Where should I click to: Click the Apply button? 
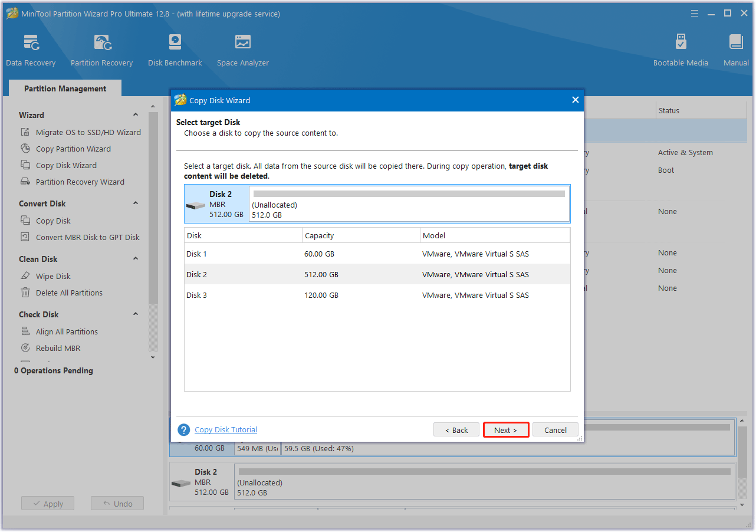click(x=48, y=504)
